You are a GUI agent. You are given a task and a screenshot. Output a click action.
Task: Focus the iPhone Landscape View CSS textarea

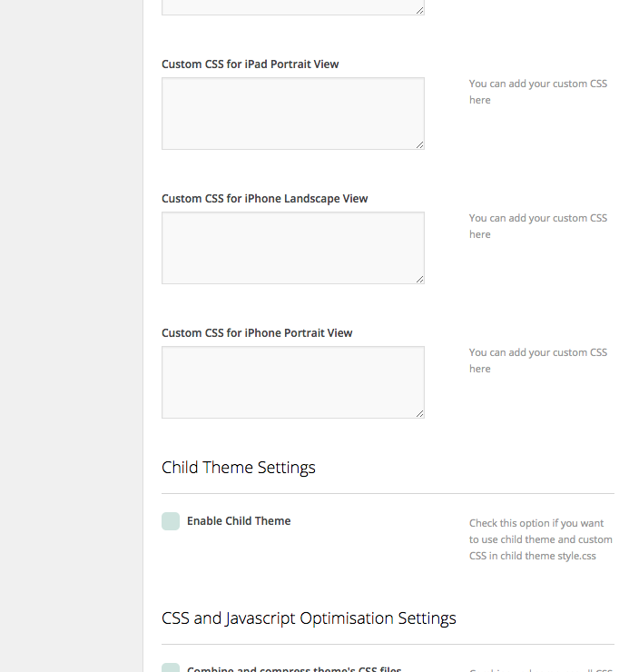(x=293, y=248)
